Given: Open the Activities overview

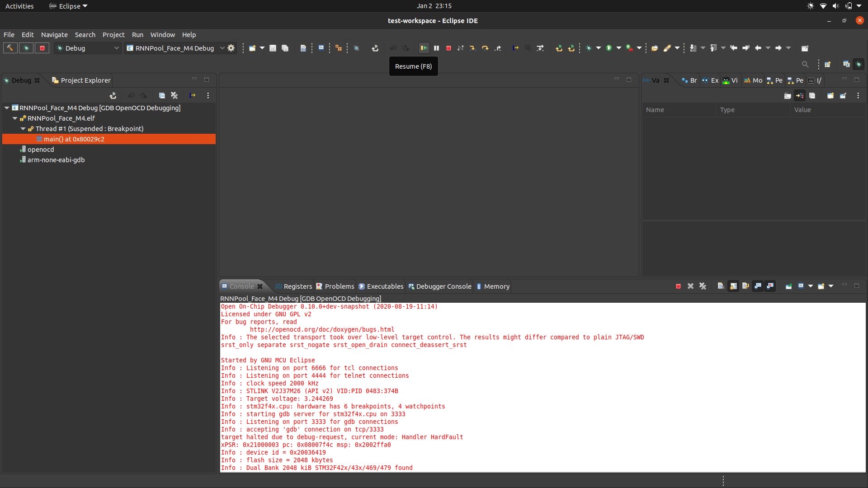Looking at the screenshot, I should pos(19,6).
